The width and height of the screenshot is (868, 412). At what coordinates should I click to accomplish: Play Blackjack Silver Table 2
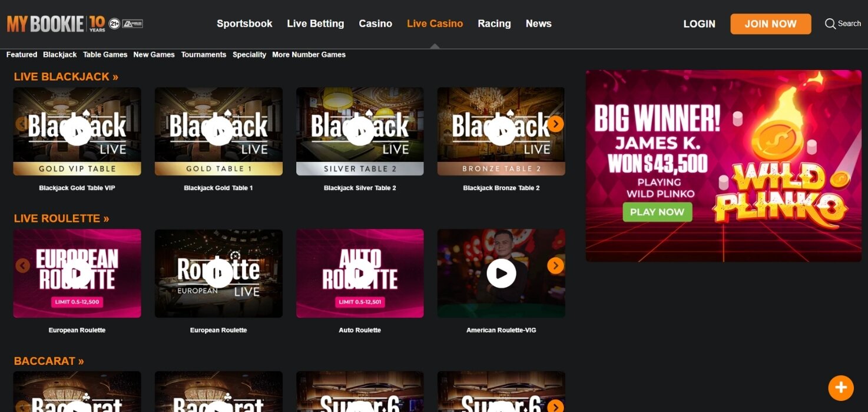360,131
